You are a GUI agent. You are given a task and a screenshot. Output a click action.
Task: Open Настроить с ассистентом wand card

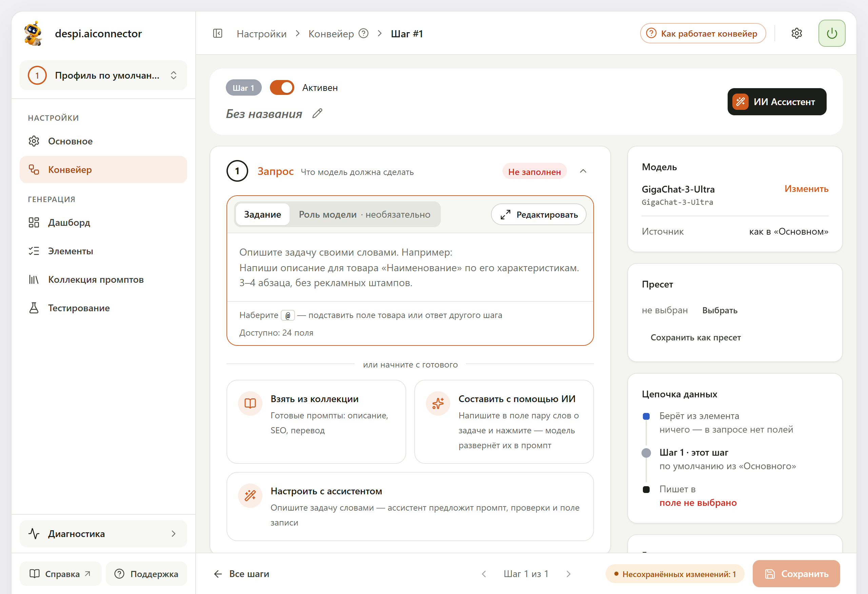point(410,506)
